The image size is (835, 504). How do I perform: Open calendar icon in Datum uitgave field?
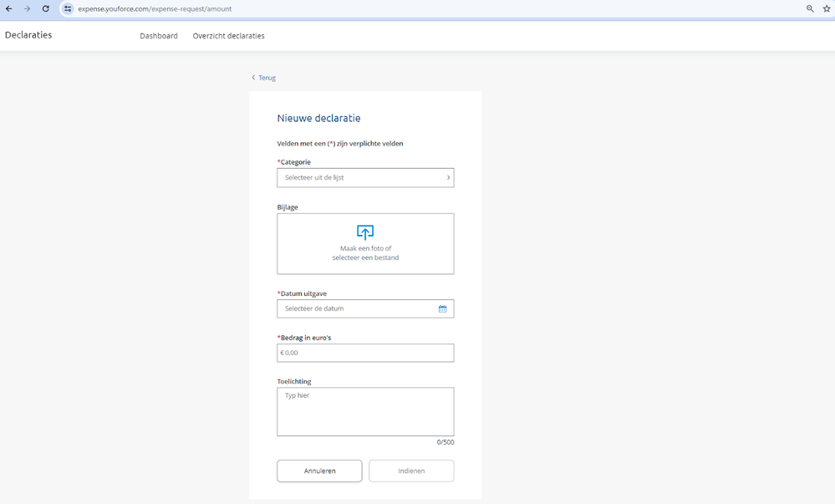[x=442, y=309]
